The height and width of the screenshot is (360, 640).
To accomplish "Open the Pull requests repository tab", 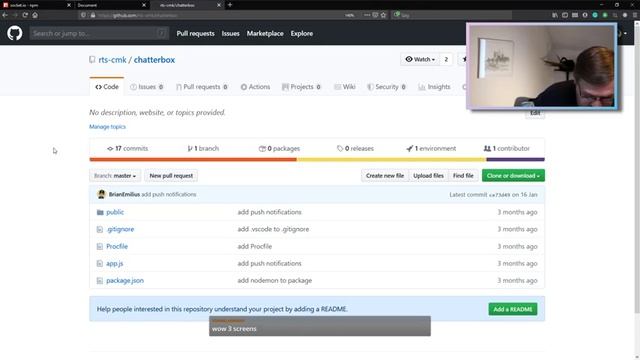I will [202, 87].
